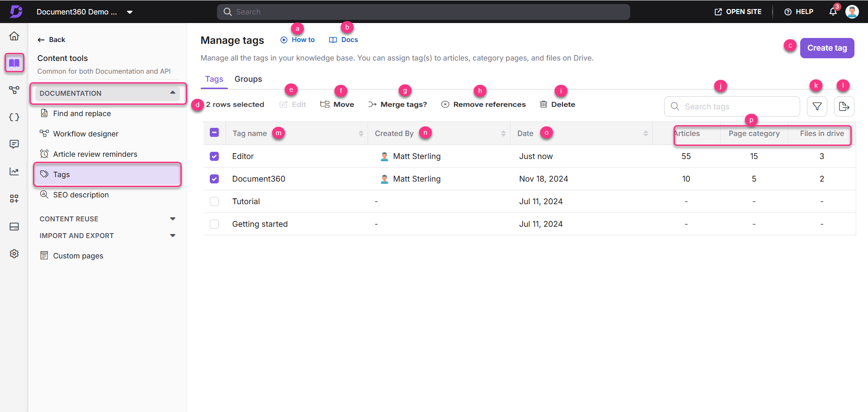Check the Getting started tag checkbox
This screenshot has width=868, height=412.
click(x=214, y=224)
